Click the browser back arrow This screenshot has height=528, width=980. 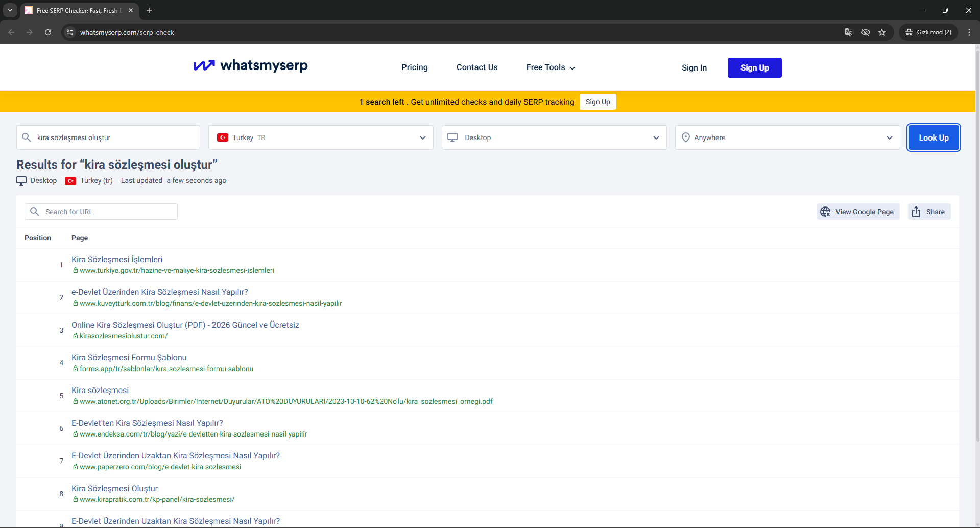pos(11,32)
